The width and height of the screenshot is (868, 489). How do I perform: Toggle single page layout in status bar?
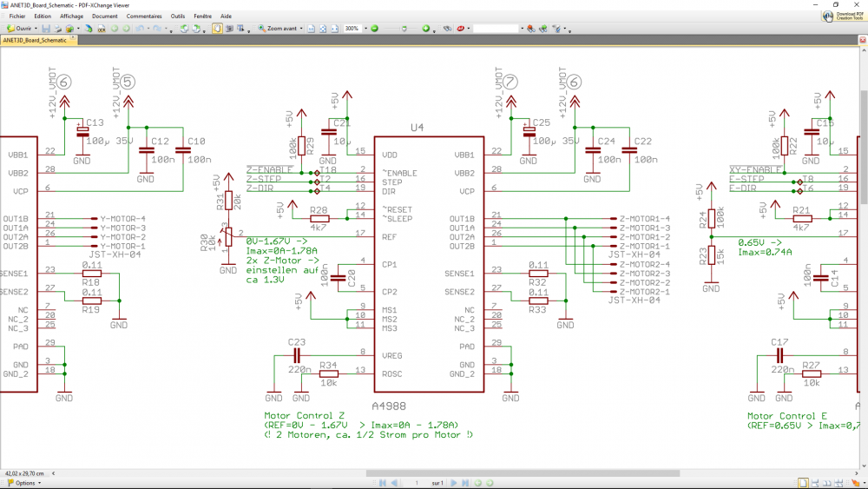pyautogui.click(x=803, y=483)
